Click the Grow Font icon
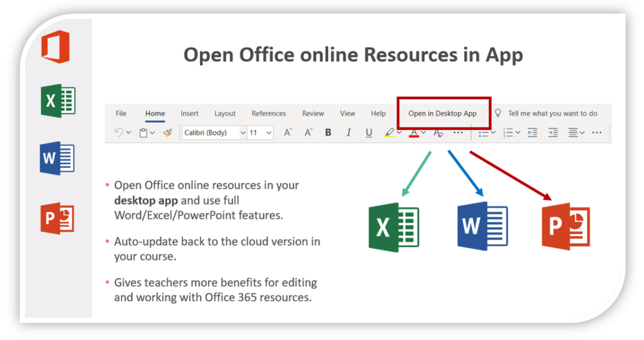 288,133
